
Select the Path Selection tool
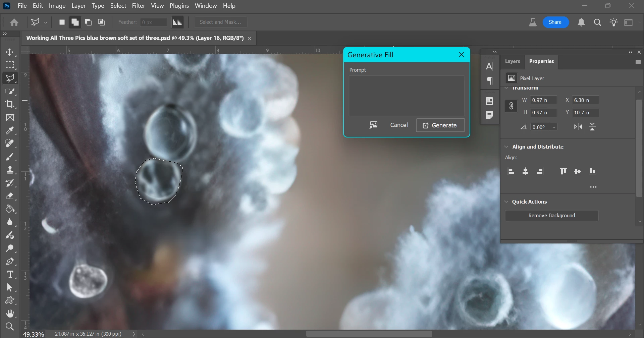click(x=10, y=287)
